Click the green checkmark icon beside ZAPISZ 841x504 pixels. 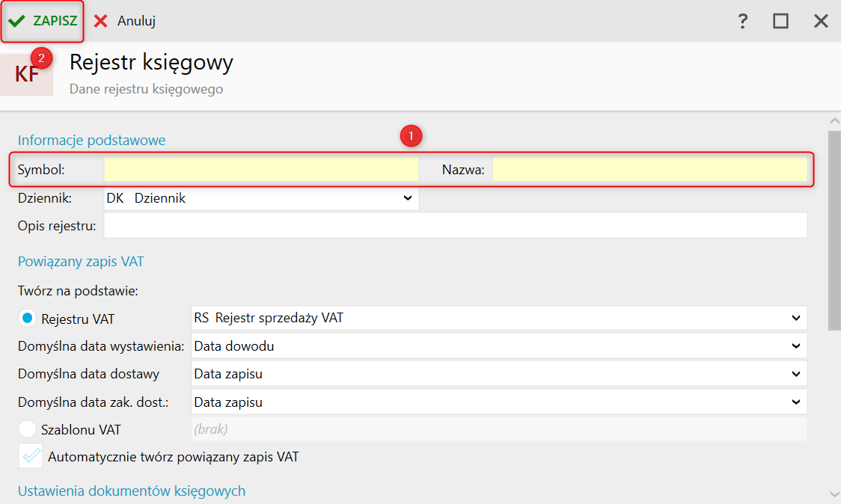pyautogui.click(x=16, y=21)
